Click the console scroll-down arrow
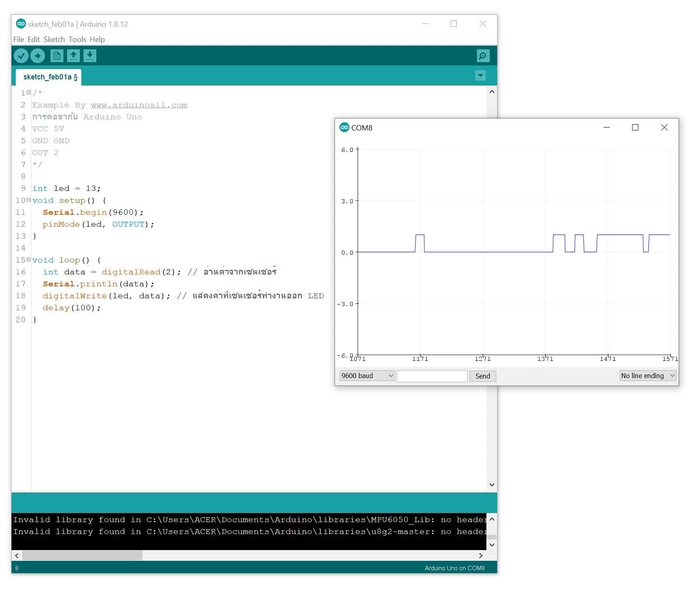This screenshot has height=604, width=700. tap(492, 545)
